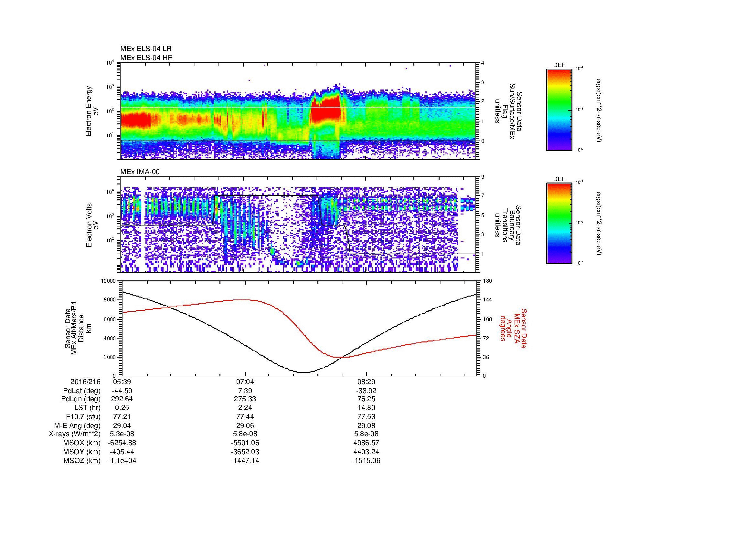Screen dimensions: 756x534
Task: Click the PdLat value '7.39'
Action: [x=245, y=391]
